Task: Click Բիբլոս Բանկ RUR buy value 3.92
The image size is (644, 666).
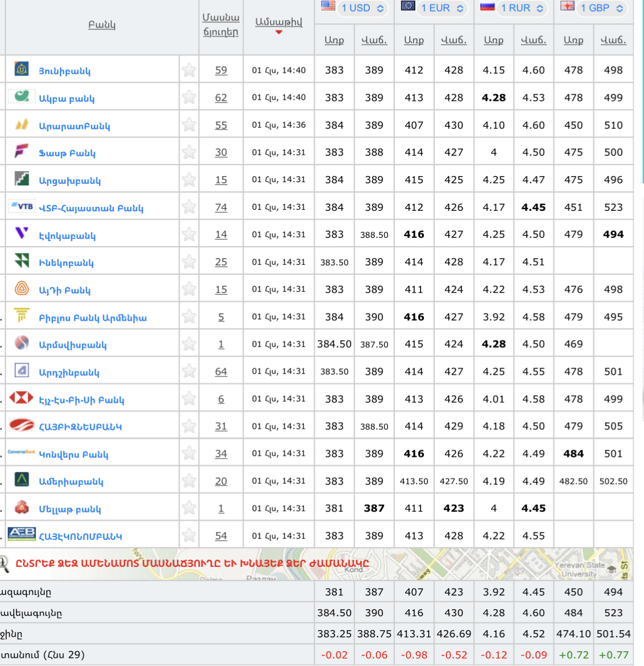Action: 494,317
